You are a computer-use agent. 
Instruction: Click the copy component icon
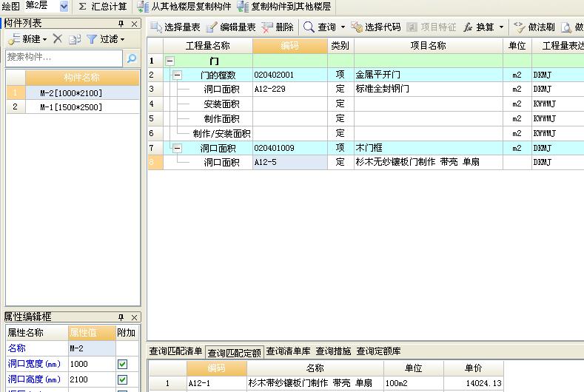coord(75,39)
